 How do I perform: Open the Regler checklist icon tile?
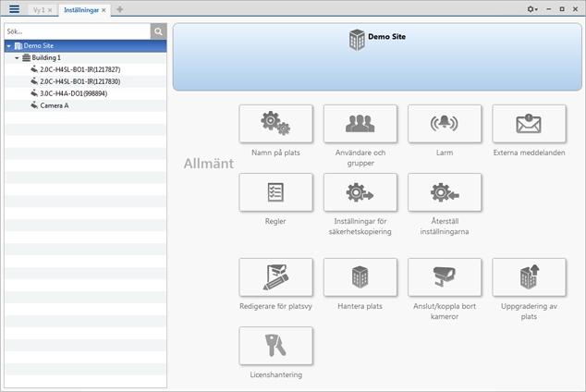[275, 192]
